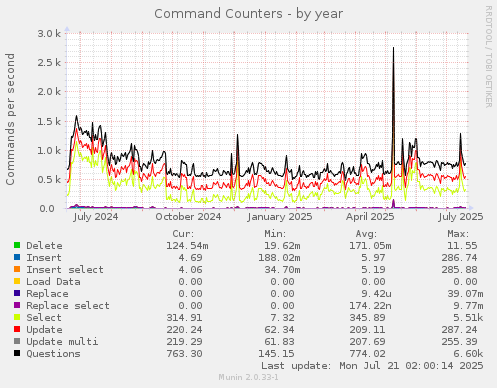Click the Questions legend label
This screenshot has width=497, height=388.
(x=53, y=354)
